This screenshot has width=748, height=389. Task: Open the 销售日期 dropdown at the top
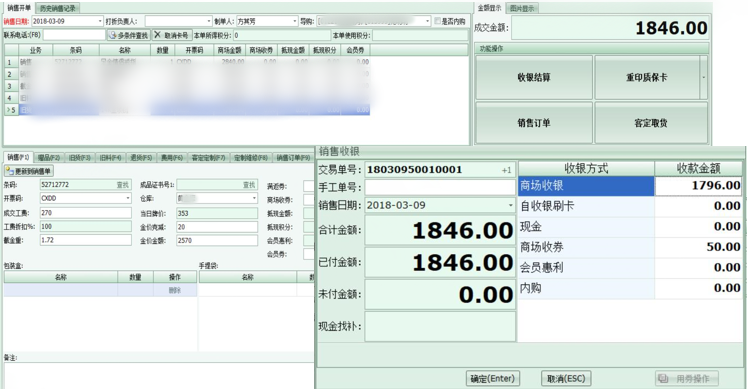pyautogui.click(x=100, y=21)
